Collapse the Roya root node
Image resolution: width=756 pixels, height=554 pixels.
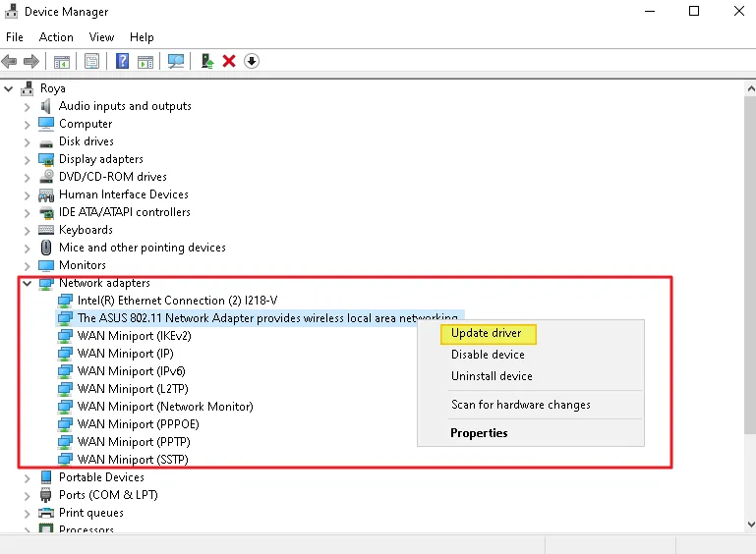9,88
